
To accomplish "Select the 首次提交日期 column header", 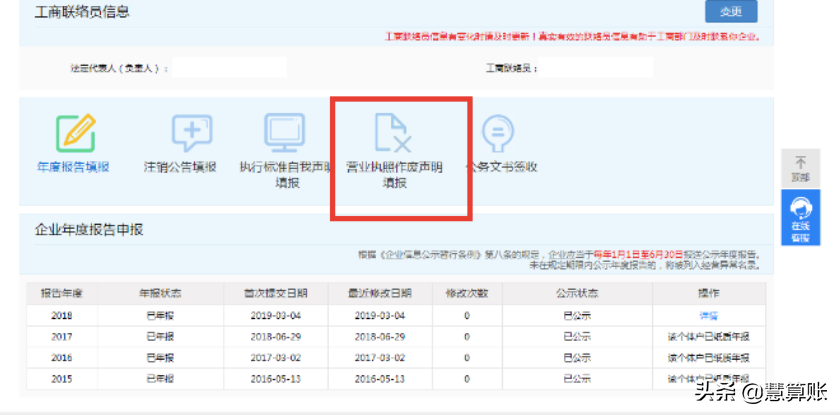I will click(276, 293).
